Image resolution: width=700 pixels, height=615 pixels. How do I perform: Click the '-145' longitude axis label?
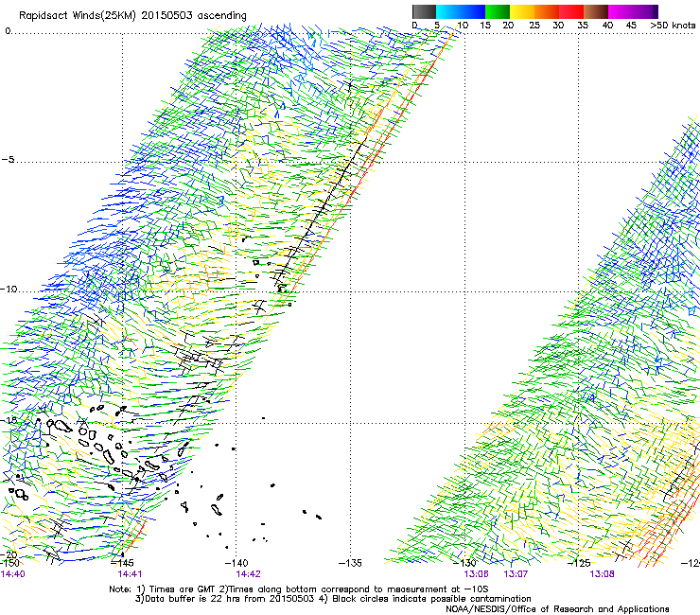tap(122, 563)
